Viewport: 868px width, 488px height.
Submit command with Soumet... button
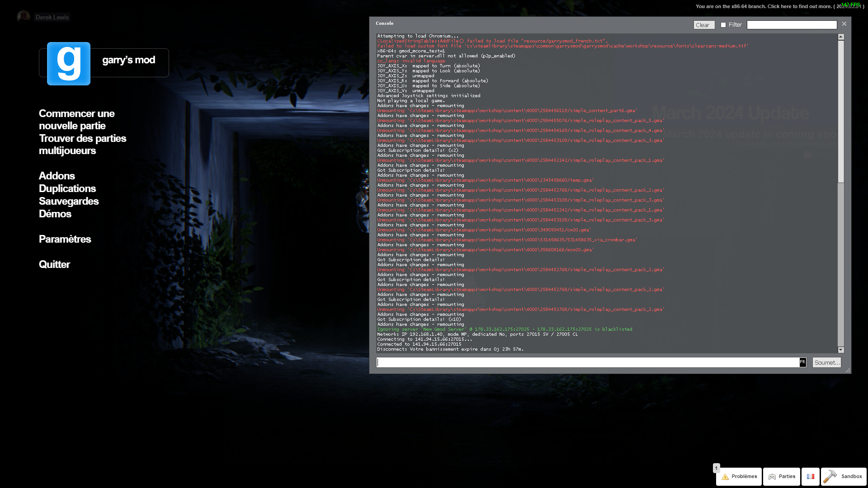click(826, 362)
